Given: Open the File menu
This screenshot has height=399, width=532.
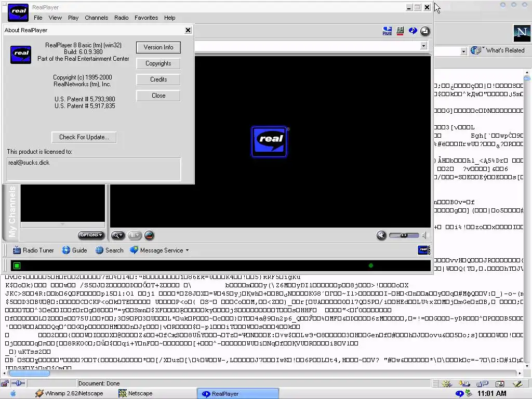Looking at the screenshot, I should coord(38,18).
